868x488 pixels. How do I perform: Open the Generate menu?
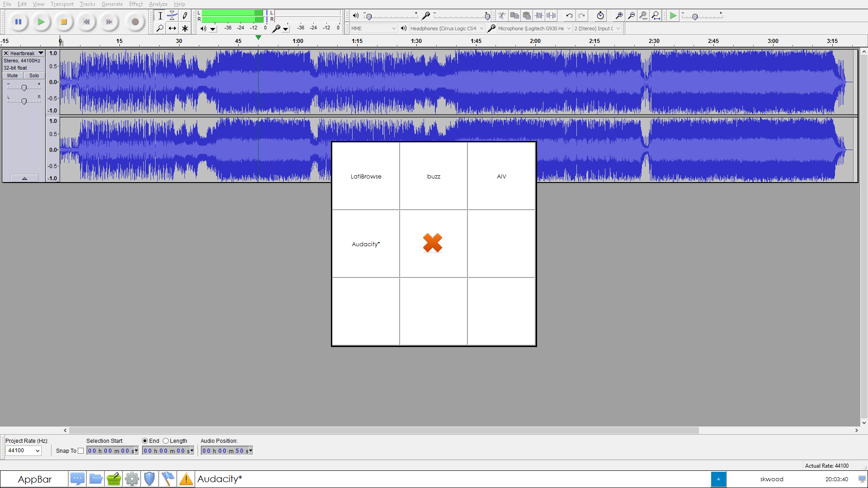(x=112, y=4)
